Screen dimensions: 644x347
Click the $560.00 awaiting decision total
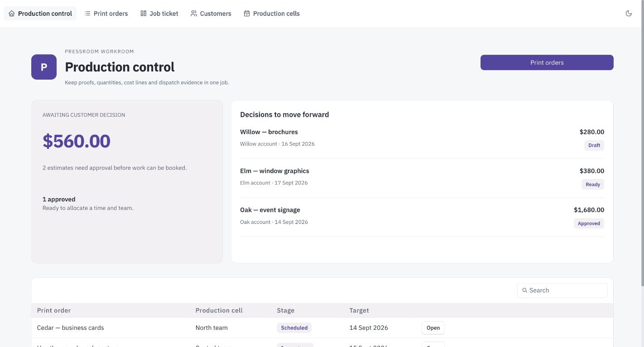[x=77, y=141]
